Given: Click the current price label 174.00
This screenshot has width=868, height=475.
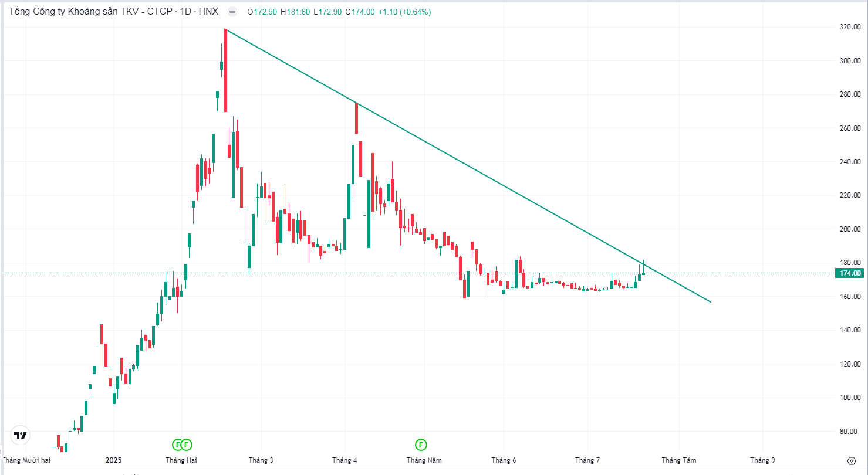Looking at the screenshot, I should [x=849, y=273].
